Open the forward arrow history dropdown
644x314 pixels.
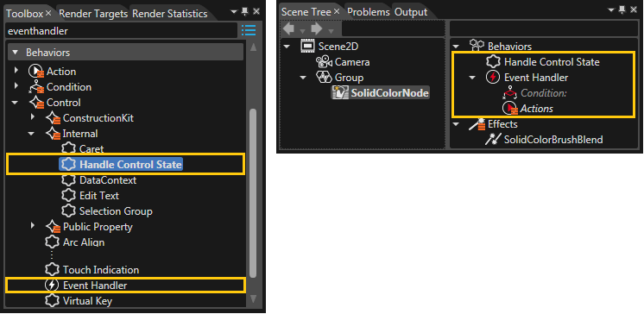click(331, 31)
